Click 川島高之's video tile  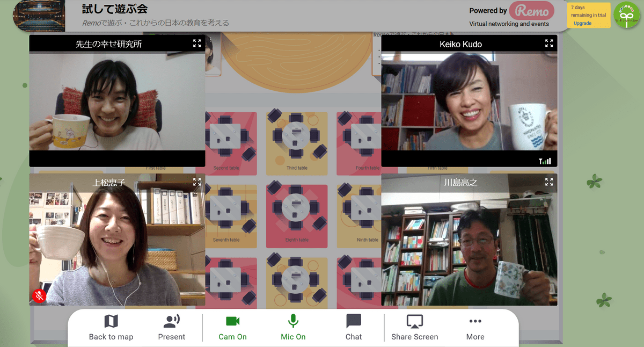pos(469,240)
